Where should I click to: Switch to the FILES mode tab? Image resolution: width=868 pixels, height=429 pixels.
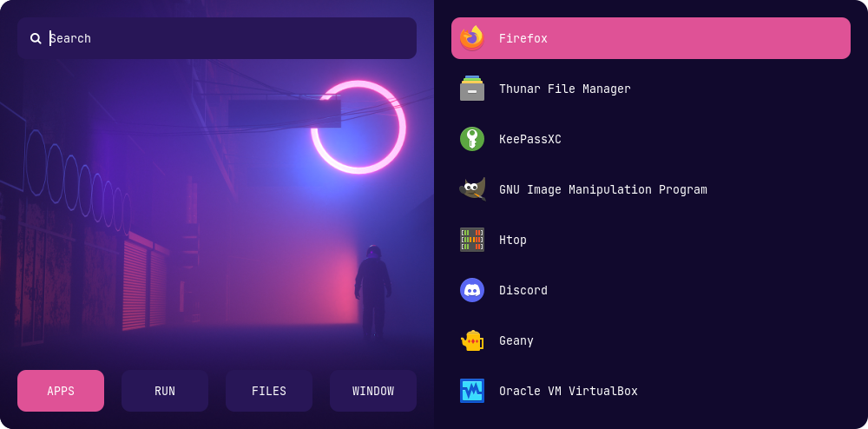point(269,391)
